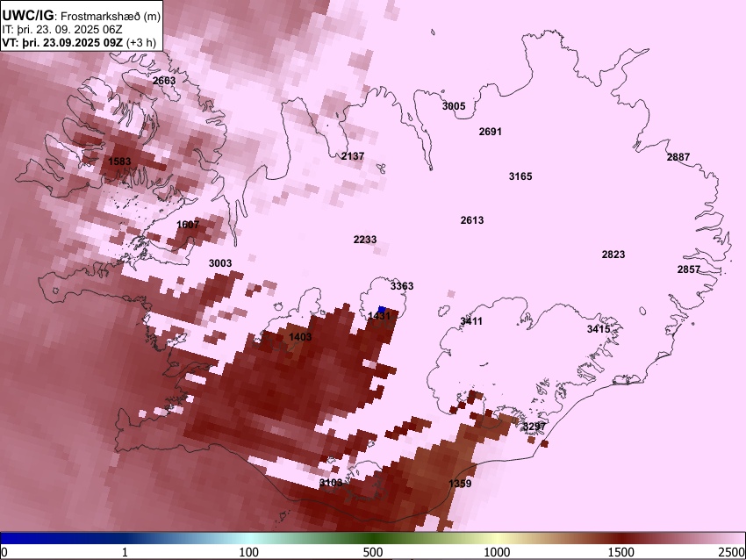Image resolution: width=746 pixels, height=560 pixels.
Task: Select the 2233 value label
Action: tap(365, 240)
